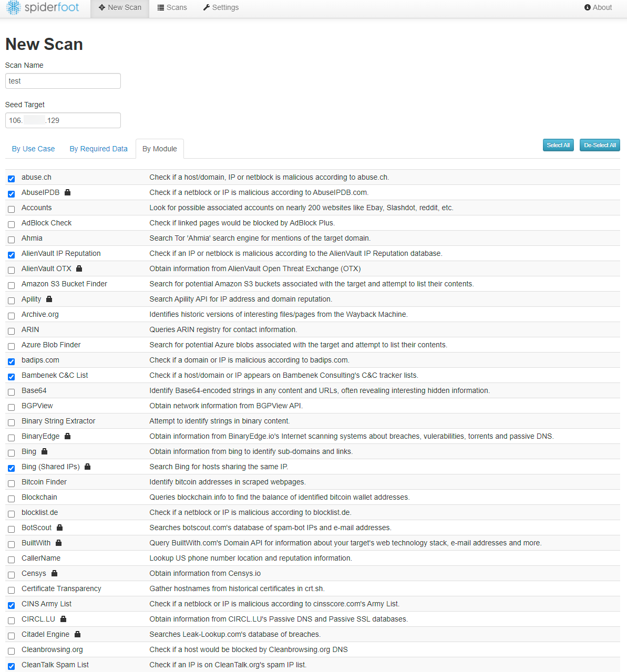The width and height of the screenshot is (627, 672).
Task: Click the lock icon next to AbuseIPDB
Action: [x=67, y=192]
